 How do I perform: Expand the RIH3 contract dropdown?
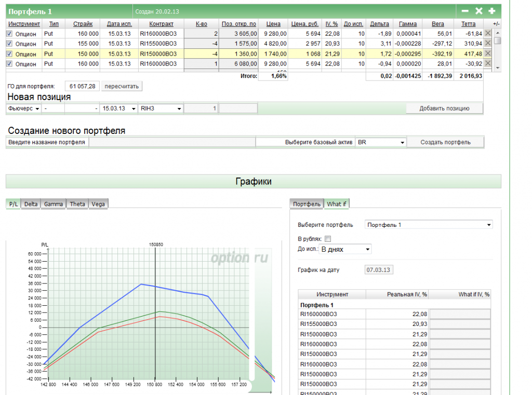click(x=161, y=108)
